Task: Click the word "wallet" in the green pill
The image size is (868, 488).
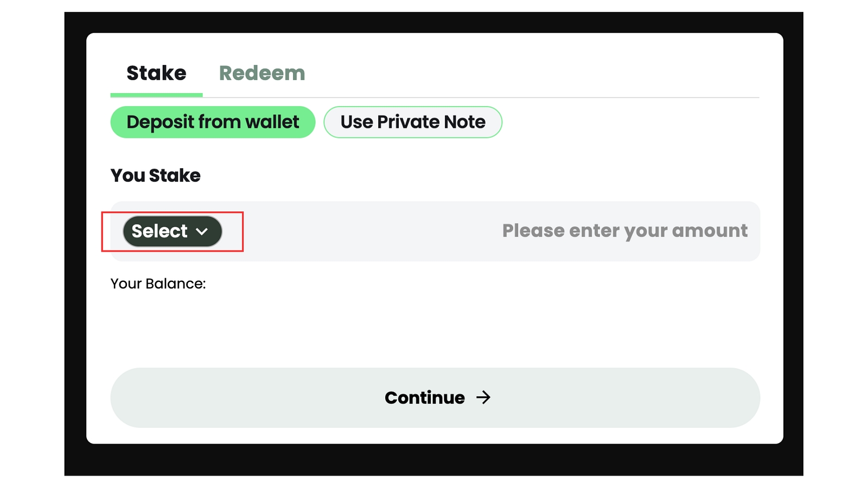Action: 272,122
